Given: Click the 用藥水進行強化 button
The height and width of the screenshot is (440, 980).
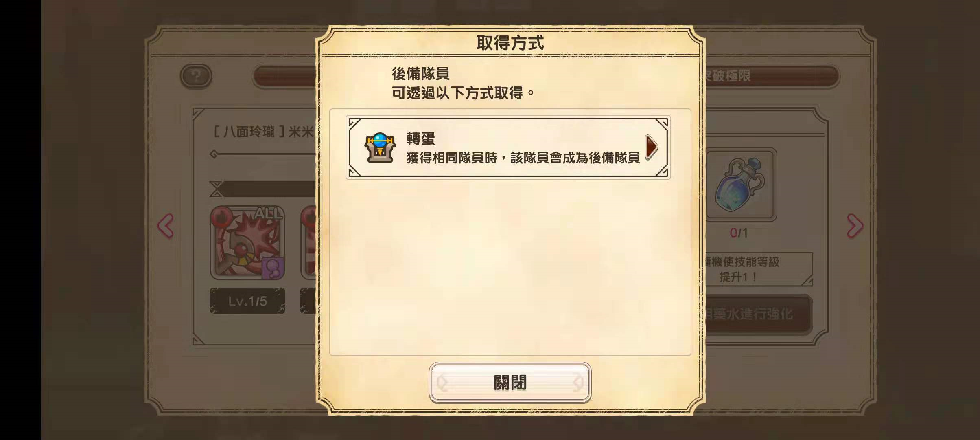Looking at the screenshot, I should pos(757,314).
